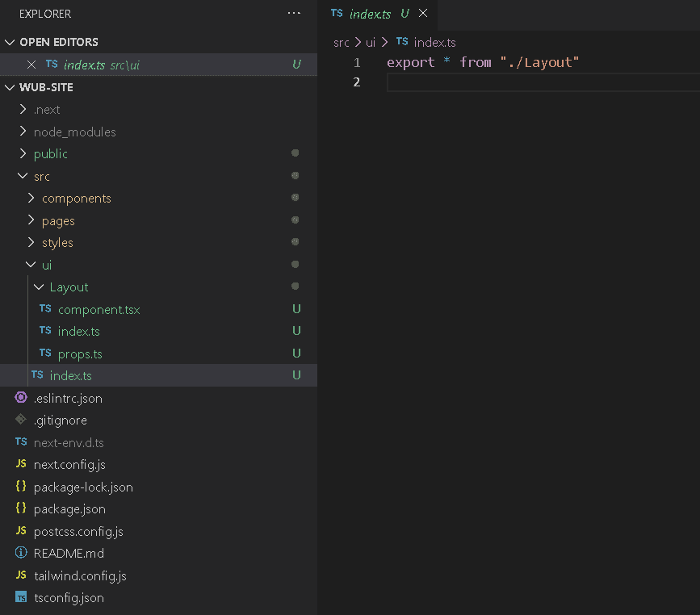Close the index.ts editor tab
The image size is (700, 615).
click(423, 14)
